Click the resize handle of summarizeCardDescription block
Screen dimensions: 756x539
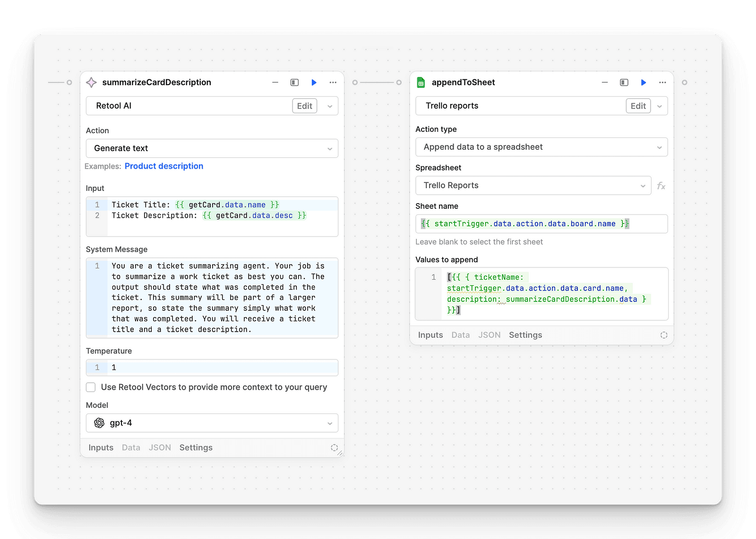[x=340, y=453]
